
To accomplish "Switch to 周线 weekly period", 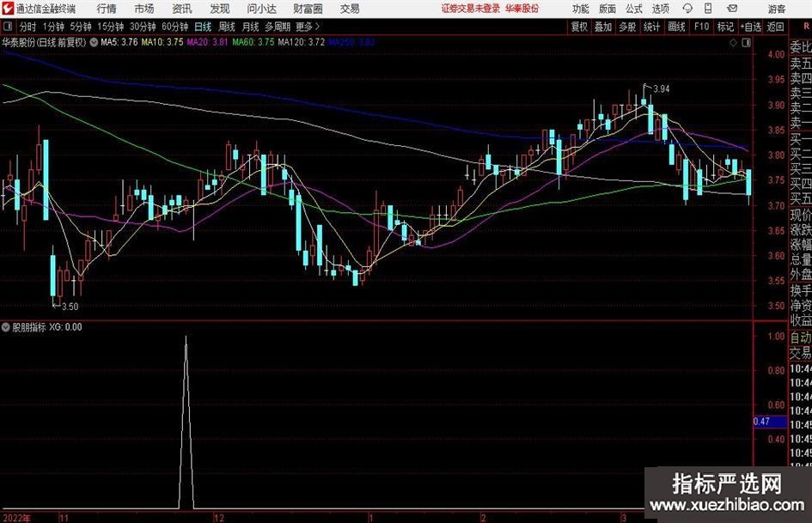I will [227, 27].
